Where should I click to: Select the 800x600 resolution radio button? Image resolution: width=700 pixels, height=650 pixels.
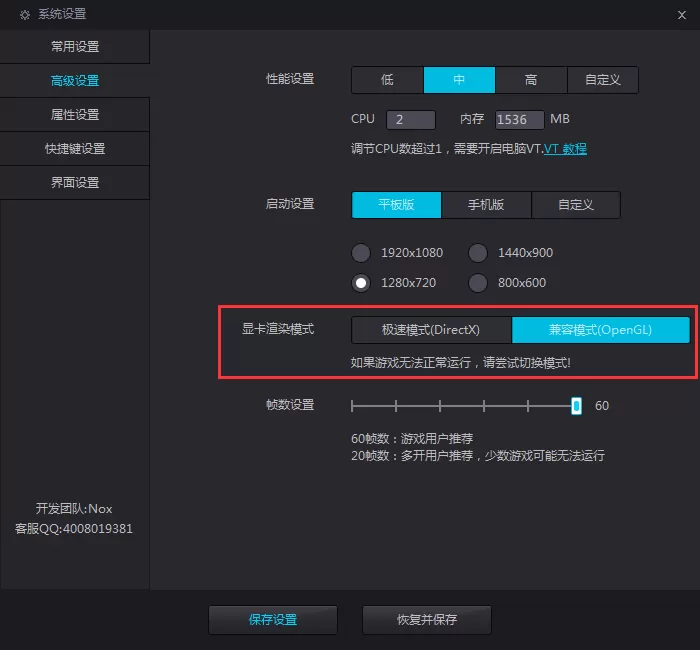click(478, 283)
